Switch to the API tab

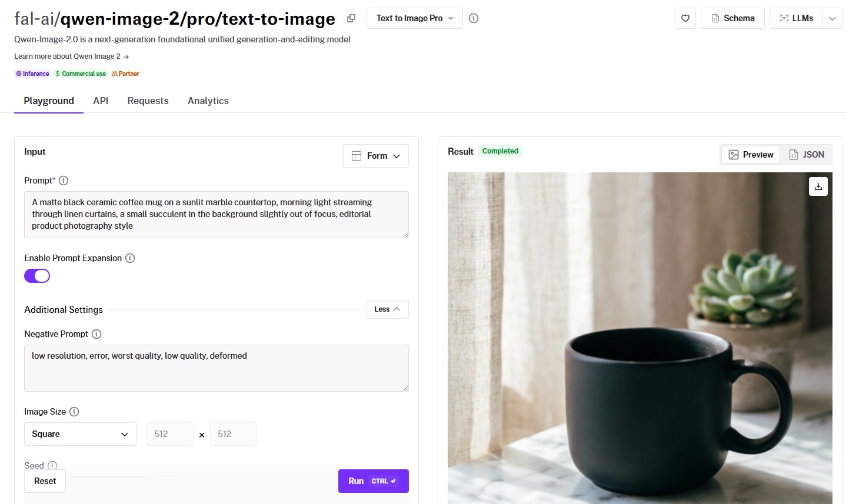pos(101,101)
